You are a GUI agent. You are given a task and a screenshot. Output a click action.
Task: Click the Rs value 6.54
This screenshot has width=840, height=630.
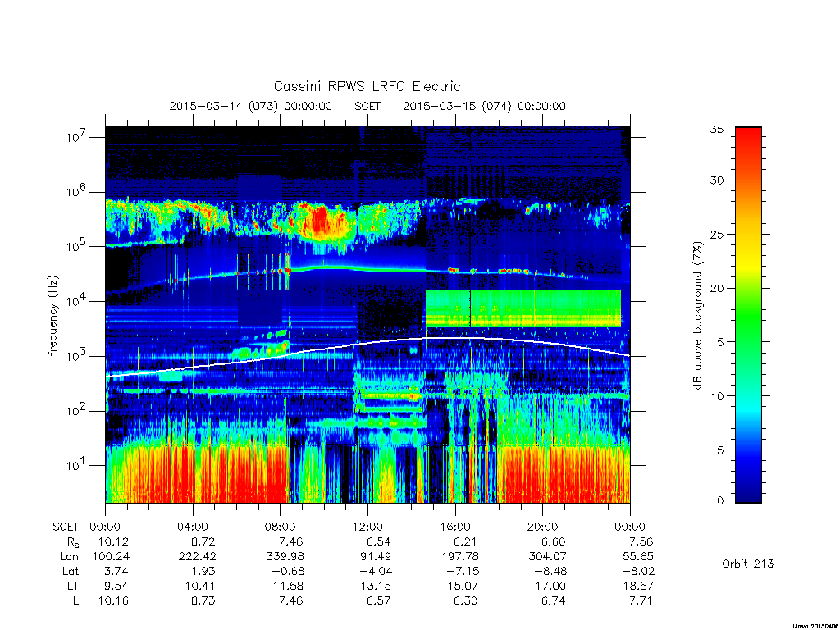click(378, 541)
